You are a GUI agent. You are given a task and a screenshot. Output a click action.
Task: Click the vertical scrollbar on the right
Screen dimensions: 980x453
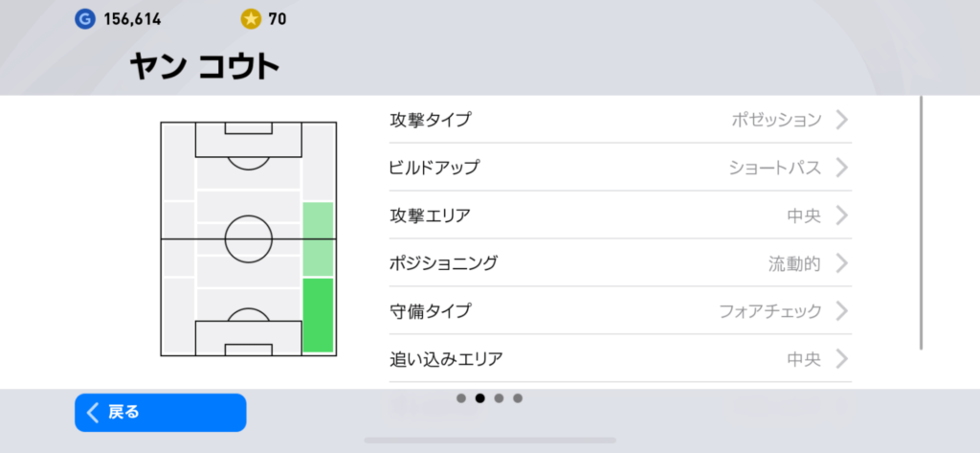pyautogui.click(x=921, y=222)
